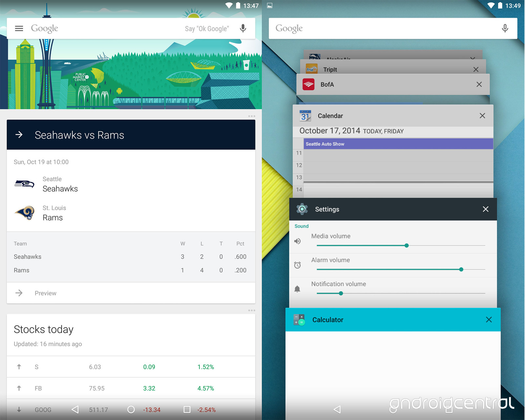Tap the Wi-Fi status icon on left screen
525x420 pixels.
point(229,5)
